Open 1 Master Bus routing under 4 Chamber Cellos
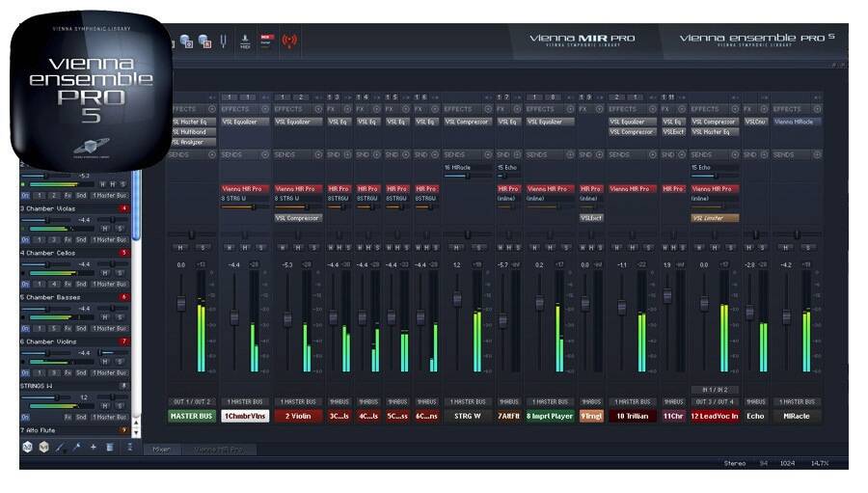Screen dimensions: 868x493 point(110,285)
